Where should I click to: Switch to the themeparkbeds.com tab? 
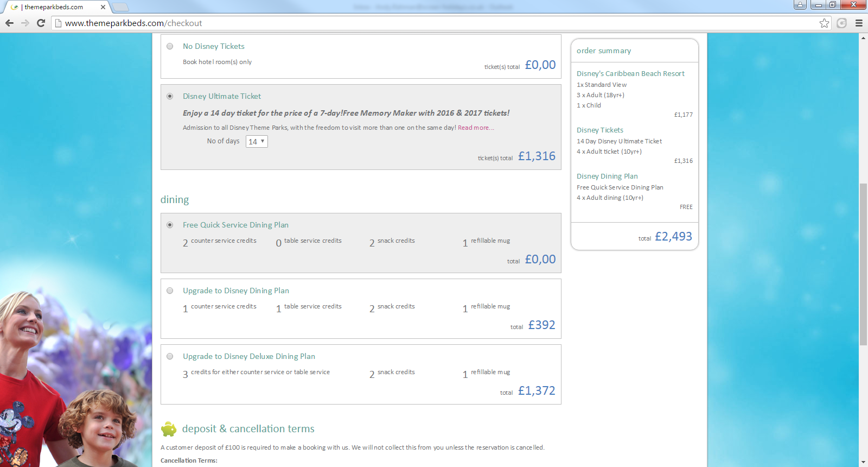click(x=56, y=7)
